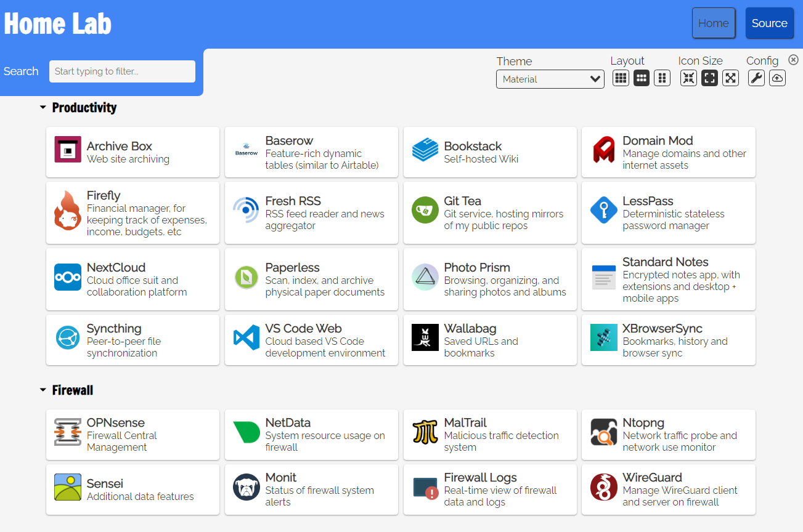Switch to the Home page
Image resolution: width=803 pixels, height=532 pixels.
(x=713, y=23)
